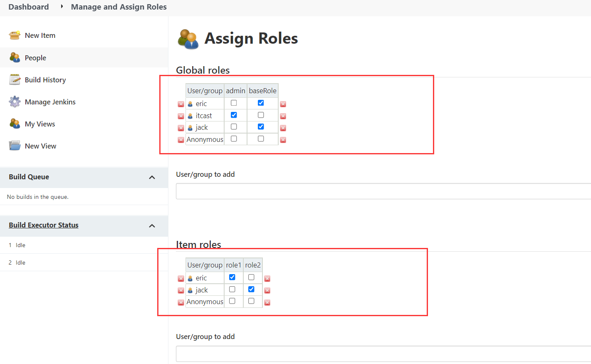
Task: Click the Build History notepad icon
Action: [x=15, y=79]
